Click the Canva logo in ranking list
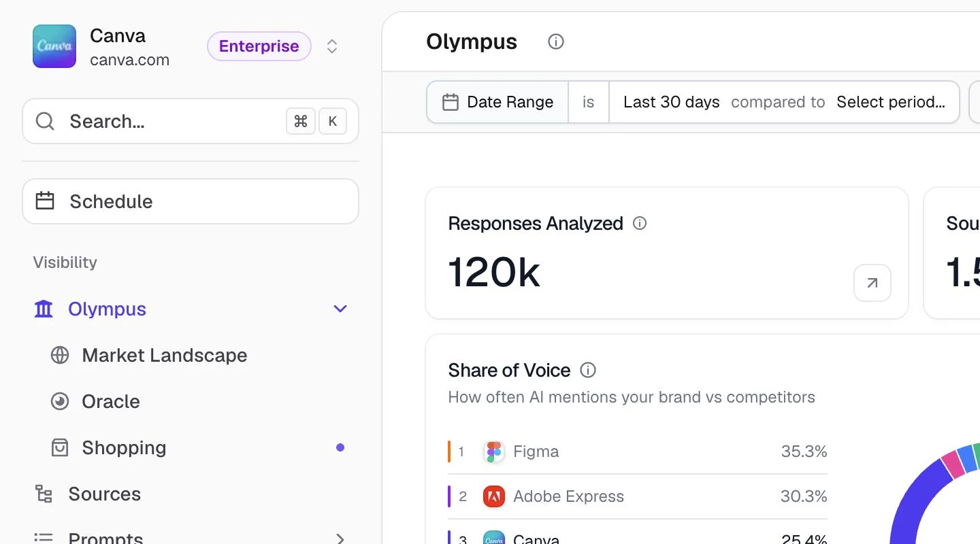Viewport: 980px width, 544px height. (x=494, y=539)
